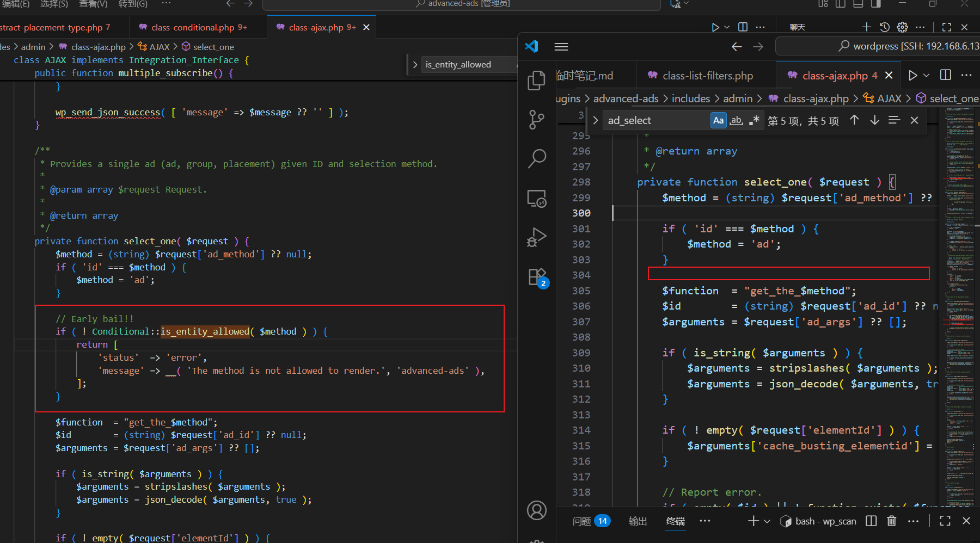Open 选择(S) menu in back window
This screenshot has width=980, height=543.
coord(54,4)
